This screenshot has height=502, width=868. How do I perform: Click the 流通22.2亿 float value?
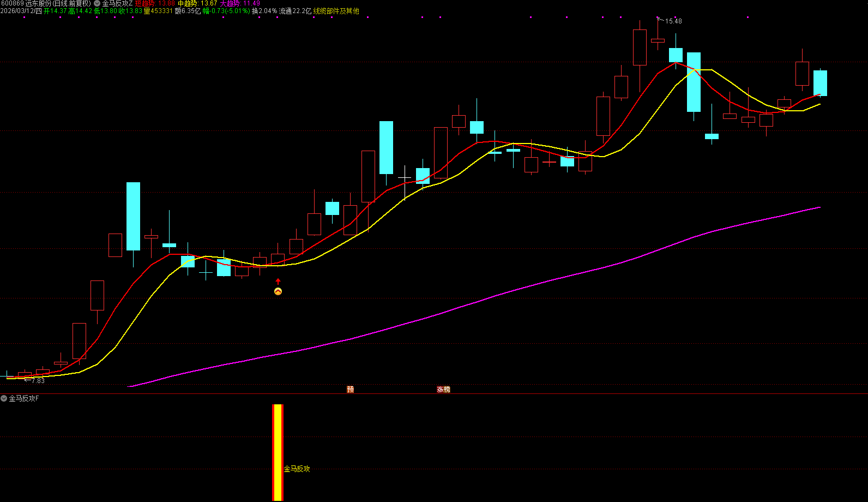pyautogui.click(x=295, y=11)
